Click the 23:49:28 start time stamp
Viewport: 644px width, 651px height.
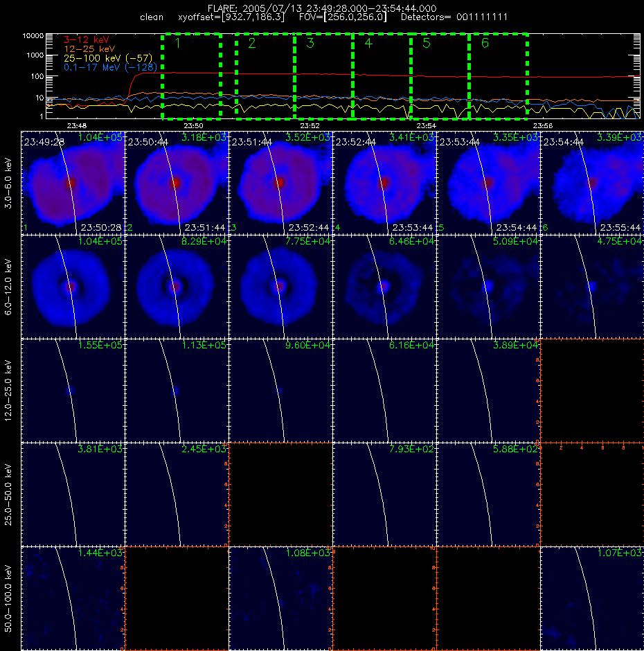(44, 142)
